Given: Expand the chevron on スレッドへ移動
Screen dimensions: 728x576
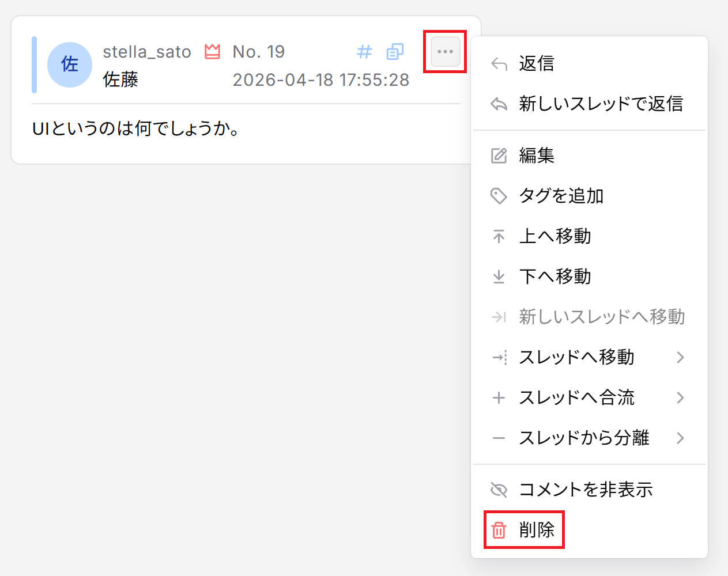Looking at the screenshot, I should click(680, 357).
